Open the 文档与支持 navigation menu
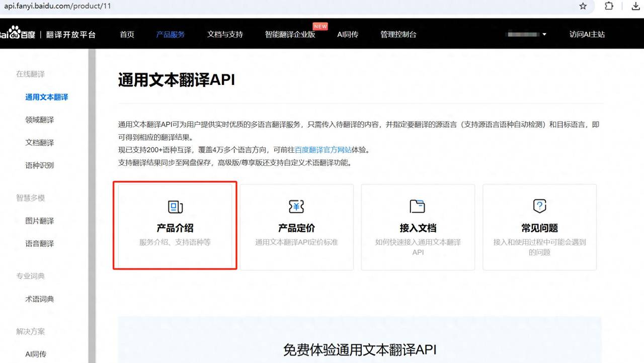This screenshot has height=363, width=644. (x=224, y=34)
